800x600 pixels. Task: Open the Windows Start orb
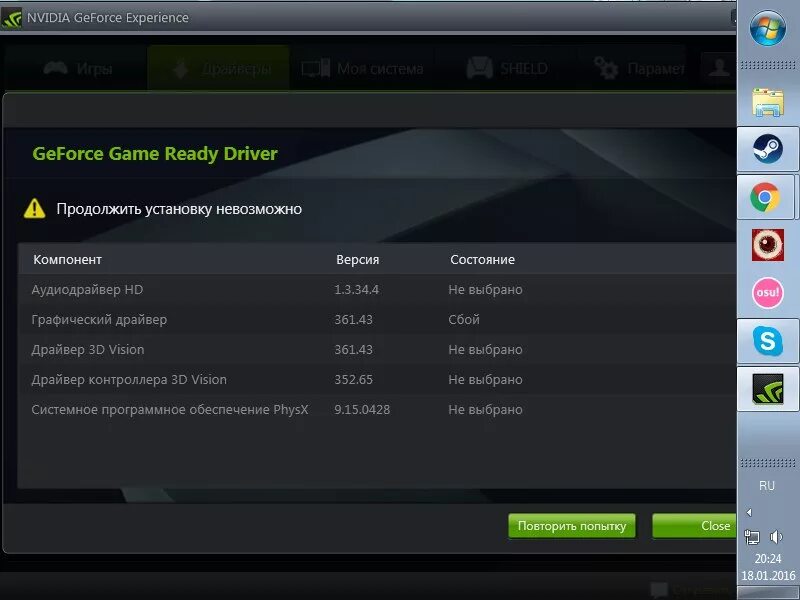point(767,28)
